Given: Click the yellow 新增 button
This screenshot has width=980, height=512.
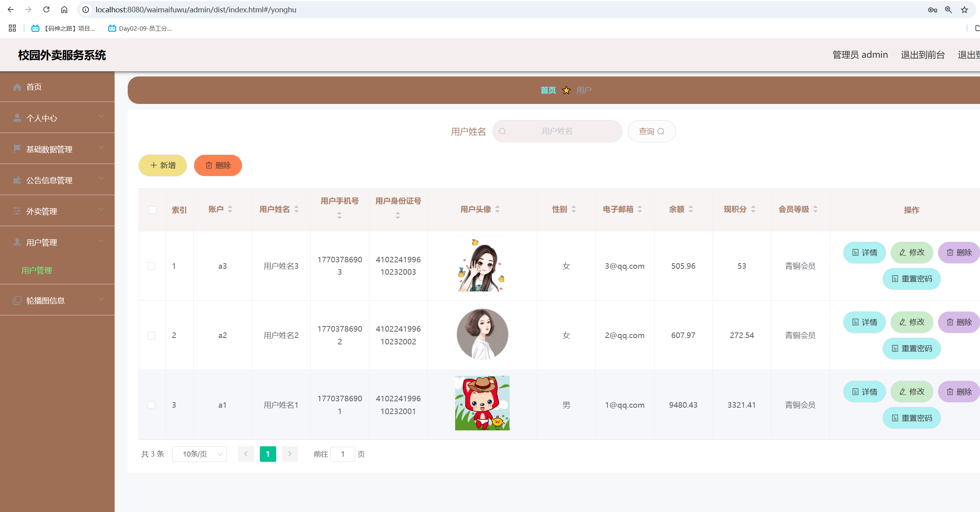Looking at the screenshot, I should coord(163,165).
